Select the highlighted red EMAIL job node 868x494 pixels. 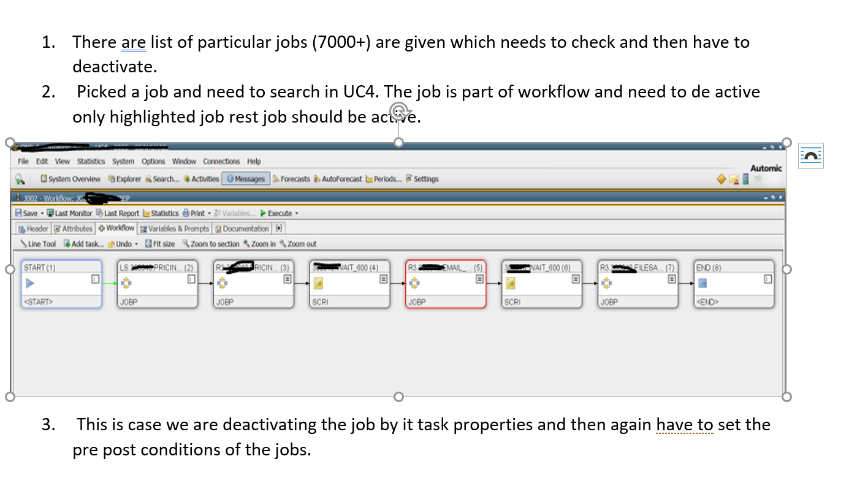click(446, 283)
